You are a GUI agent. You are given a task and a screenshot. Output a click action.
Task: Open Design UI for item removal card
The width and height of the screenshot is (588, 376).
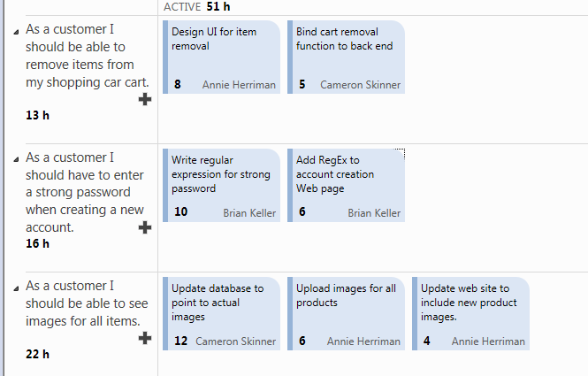pyautogui.click(x=222, y=57)
